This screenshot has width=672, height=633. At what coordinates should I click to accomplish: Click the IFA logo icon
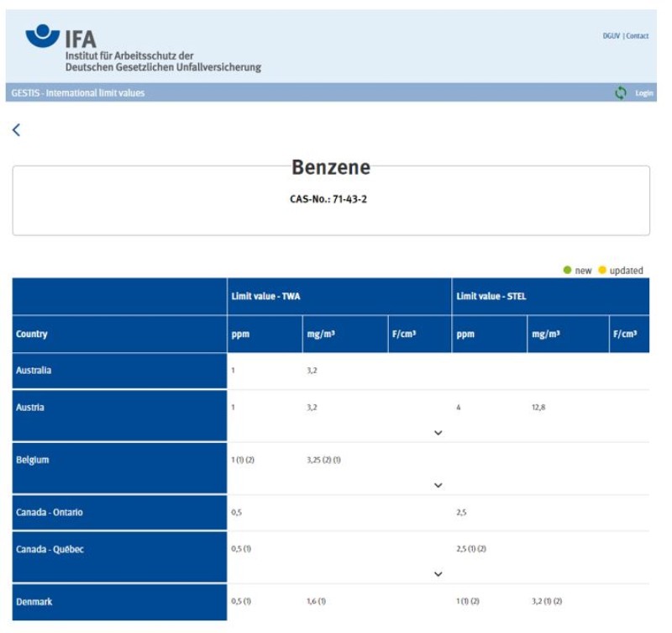[43, 36]
